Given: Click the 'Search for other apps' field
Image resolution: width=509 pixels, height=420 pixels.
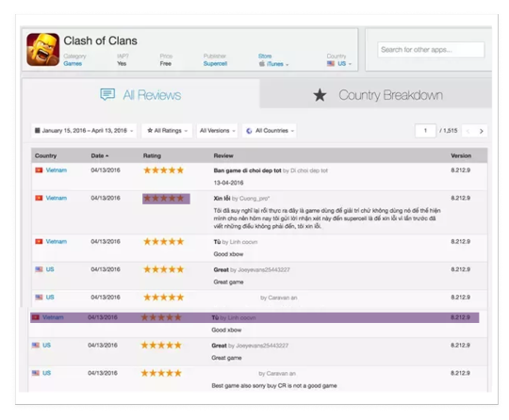Looking at the screenshot, I should tap(431, 50).
